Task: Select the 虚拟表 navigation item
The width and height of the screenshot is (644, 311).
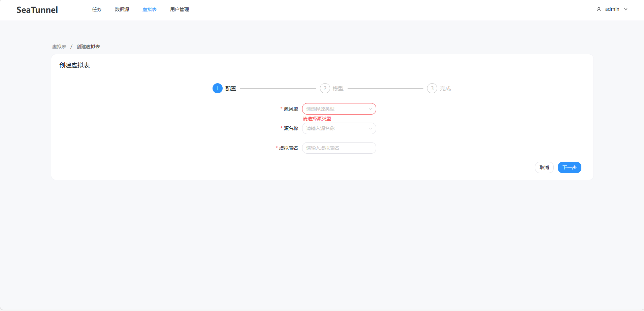Action: [x=150, y=9]
